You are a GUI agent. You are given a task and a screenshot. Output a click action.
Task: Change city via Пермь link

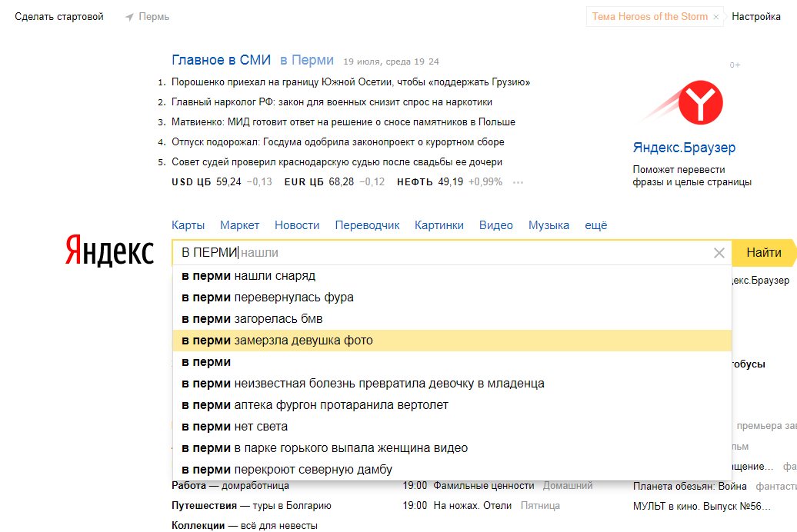pyautogui.click(x=154, y=17)
